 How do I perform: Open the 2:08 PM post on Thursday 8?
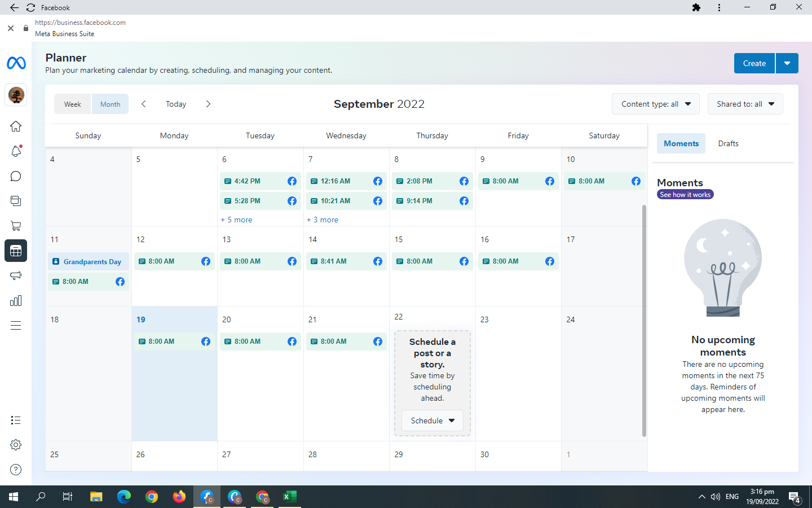coord(433,181)
